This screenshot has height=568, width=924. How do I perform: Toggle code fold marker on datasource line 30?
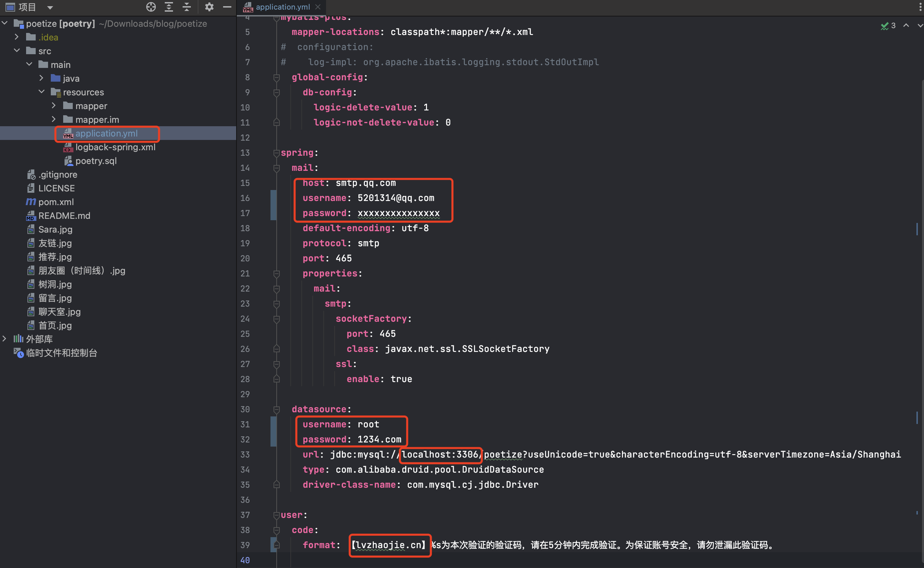[276, 410]
